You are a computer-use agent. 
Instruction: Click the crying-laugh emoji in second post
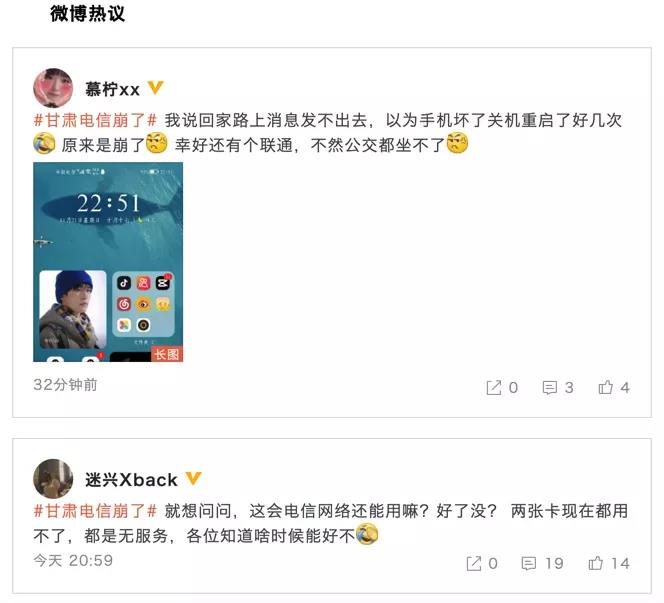tap(367, 534)
